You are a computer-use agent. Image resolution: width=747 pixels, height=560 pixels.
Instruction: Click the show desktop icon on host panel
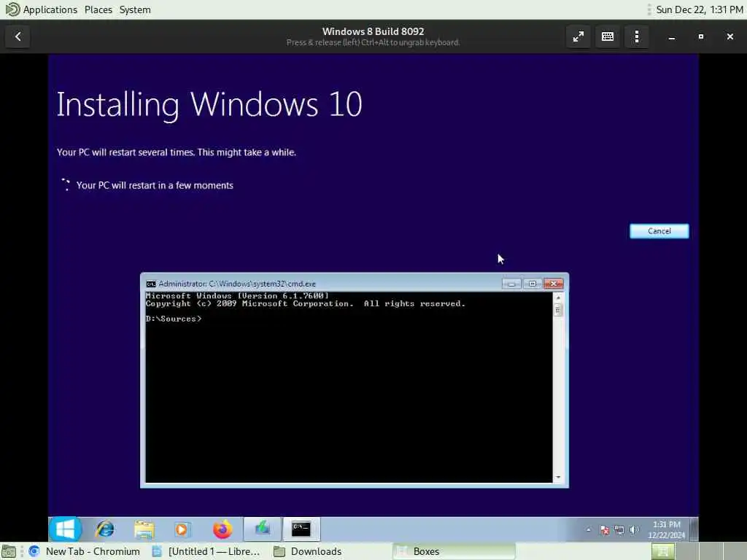coord(9,551)
